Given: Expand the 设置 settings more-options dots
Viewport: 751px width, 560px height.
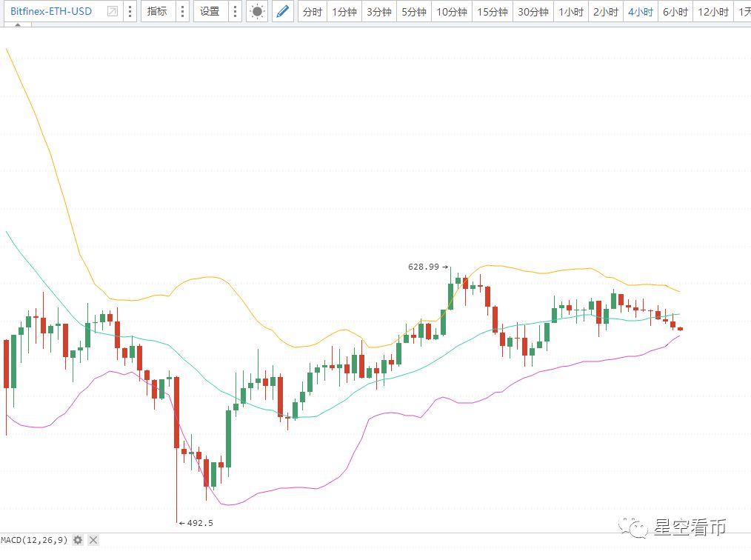Looking at the screenshot, I should pos(235,12).
